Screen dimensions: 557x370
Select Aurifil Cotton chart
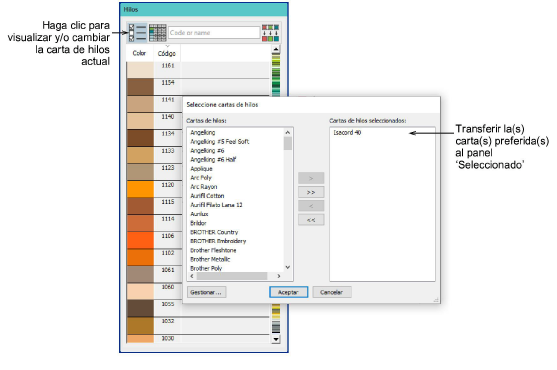click(x=207, y=196)
